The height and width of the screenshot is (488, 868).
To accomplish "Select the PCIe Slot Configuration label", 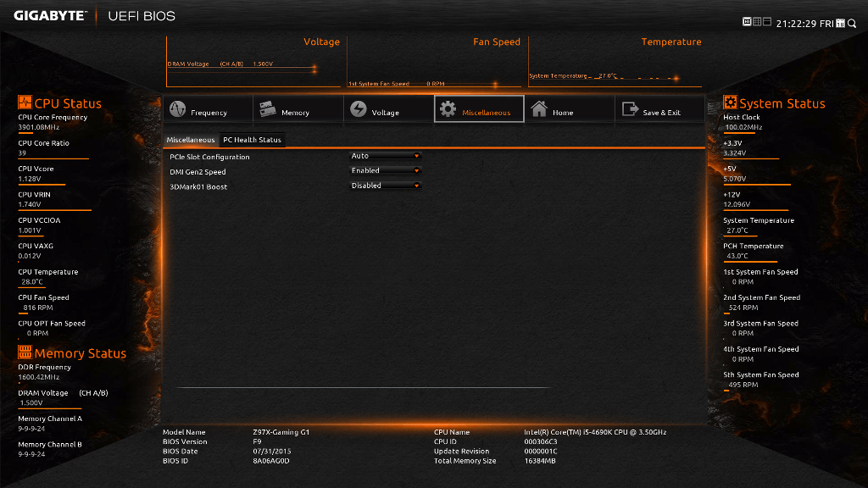I will pos(209,157).
